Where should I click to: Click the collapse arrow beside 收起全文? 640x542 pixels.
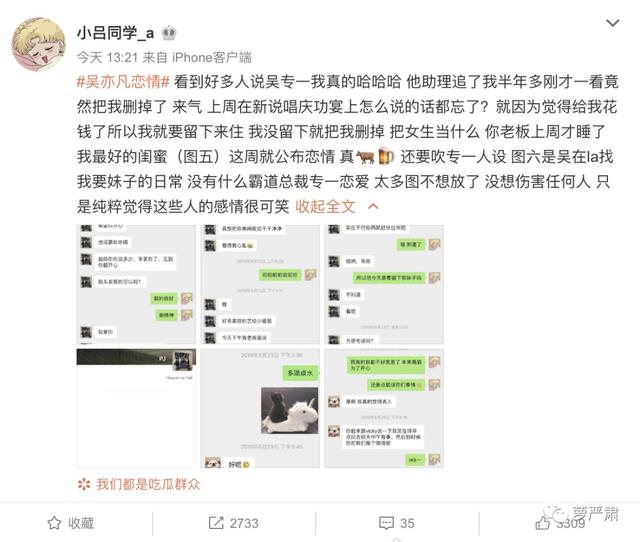(x=373, y=207)
